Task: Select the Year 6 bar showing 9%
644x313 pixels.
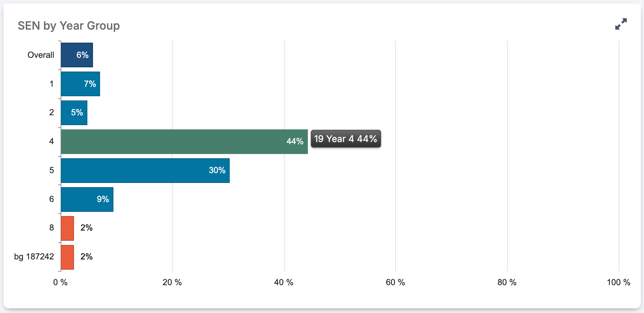Action: (x=87, y=200)
